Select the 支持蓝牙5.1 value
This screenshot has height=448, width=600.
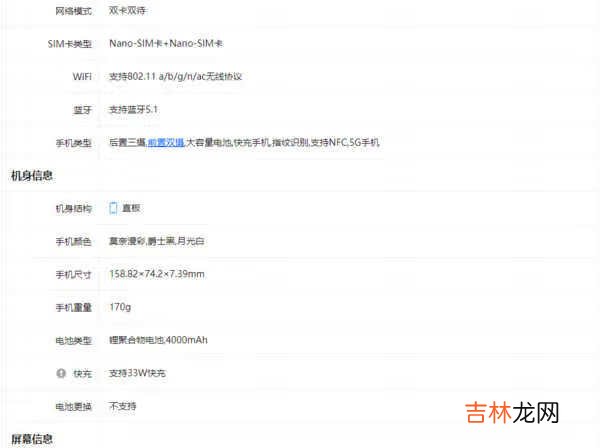tap(134, 110)
